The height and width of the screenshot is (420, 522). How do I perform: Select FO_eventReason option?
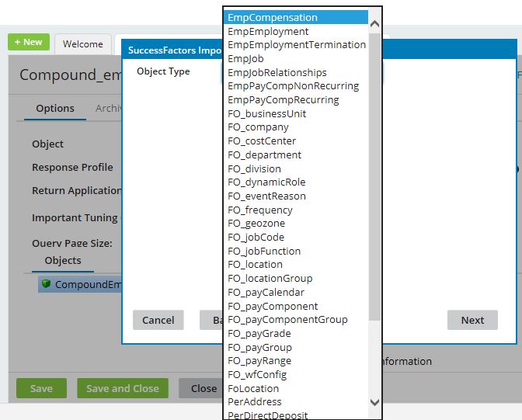pyautogui.click(x=296, y=196)
